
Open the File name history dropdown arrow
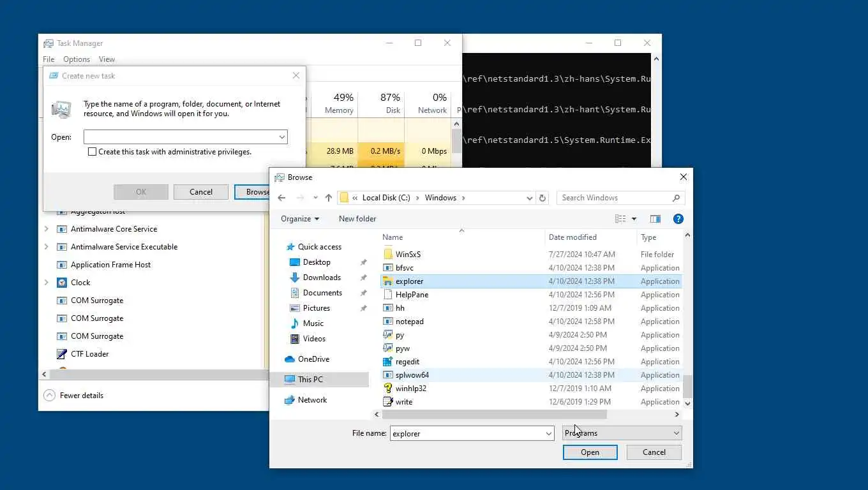point(548,434)
